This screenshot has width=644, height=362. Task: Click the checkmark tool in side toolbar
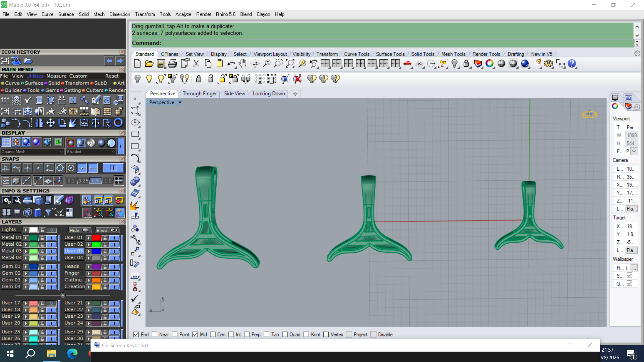(135, 298)
